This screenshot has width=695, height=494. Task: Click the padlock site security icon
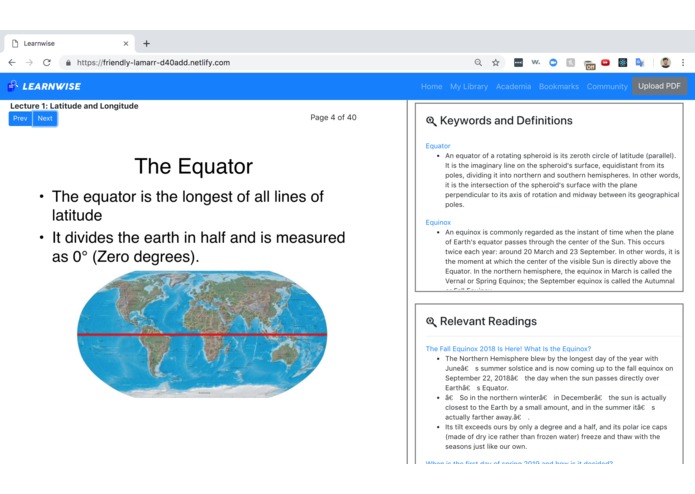coord(68,63)
